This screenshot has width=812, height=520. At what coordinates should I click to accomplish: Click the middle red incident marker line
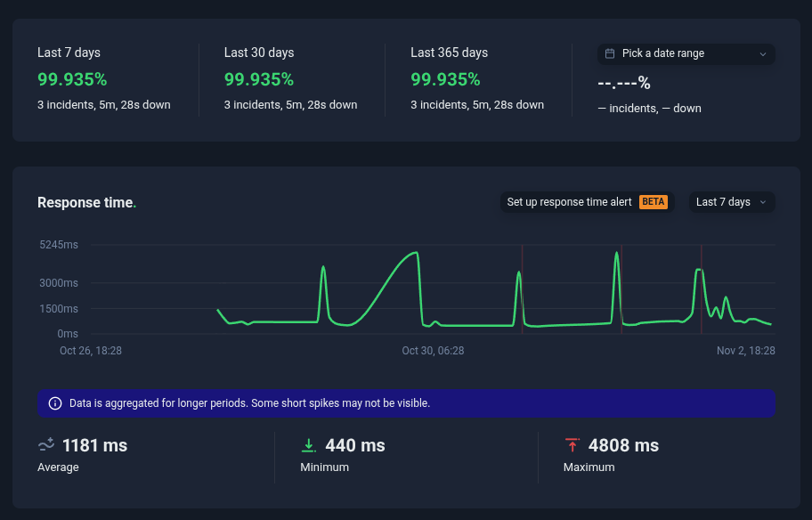[621, 289]
